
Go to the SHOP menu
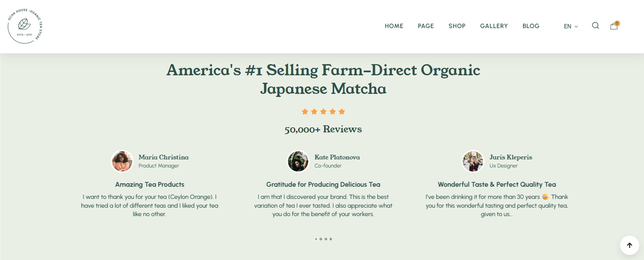[x=457, y=26]
